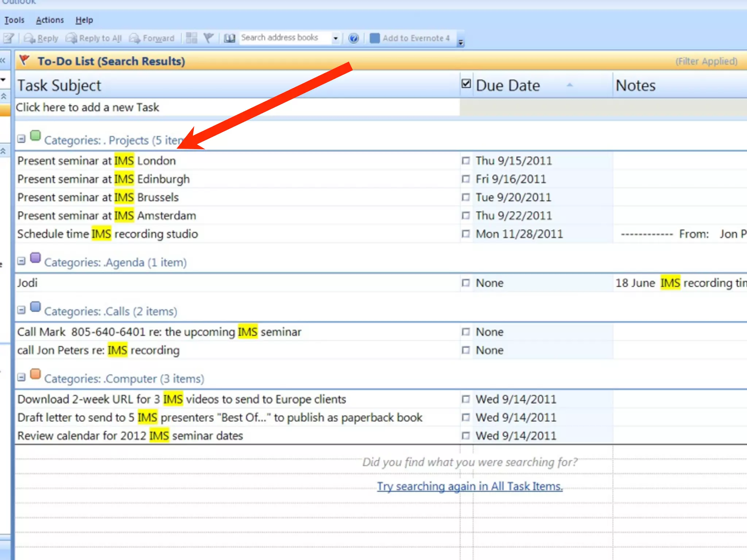The image size is (747, 560).
Task: Open the Address Book icon
Action: [229, 38]
